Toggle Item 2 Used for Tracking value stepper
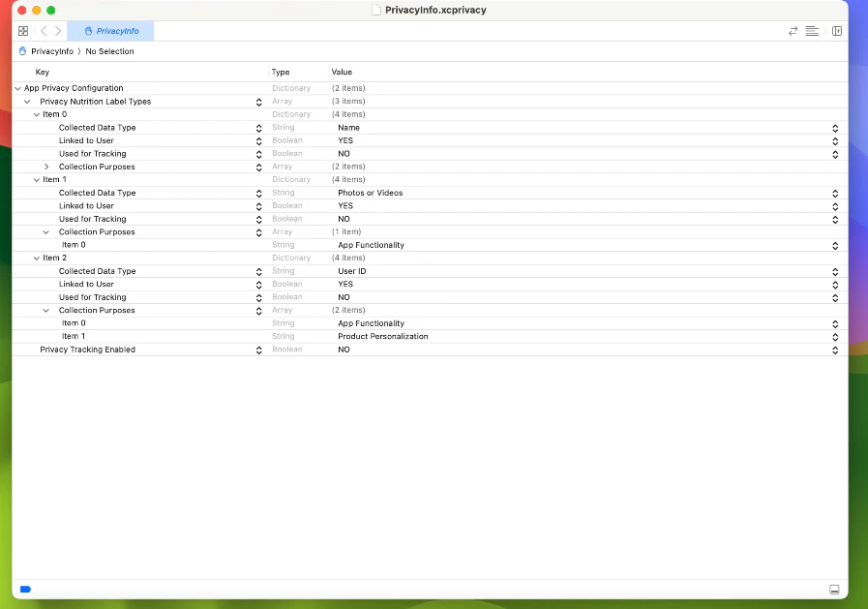Image resolution: width=868 pixels, height=609 pixels. [835, 298]
